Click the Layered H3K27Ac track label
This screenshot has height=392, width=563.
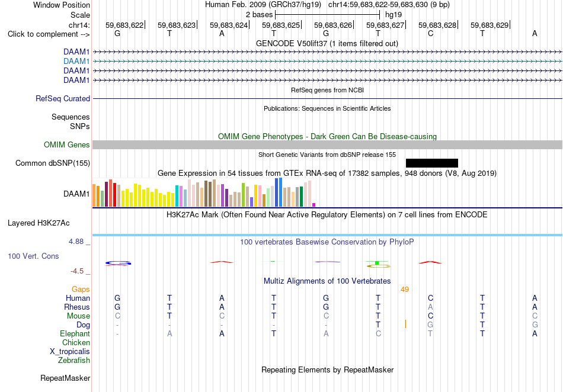point(39,223)
